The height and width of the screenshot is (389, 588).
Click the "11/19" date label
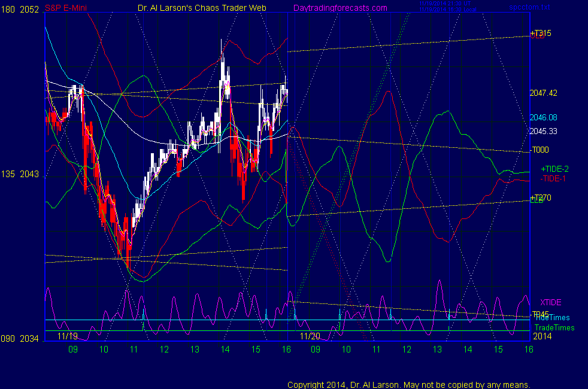point(68,336)
